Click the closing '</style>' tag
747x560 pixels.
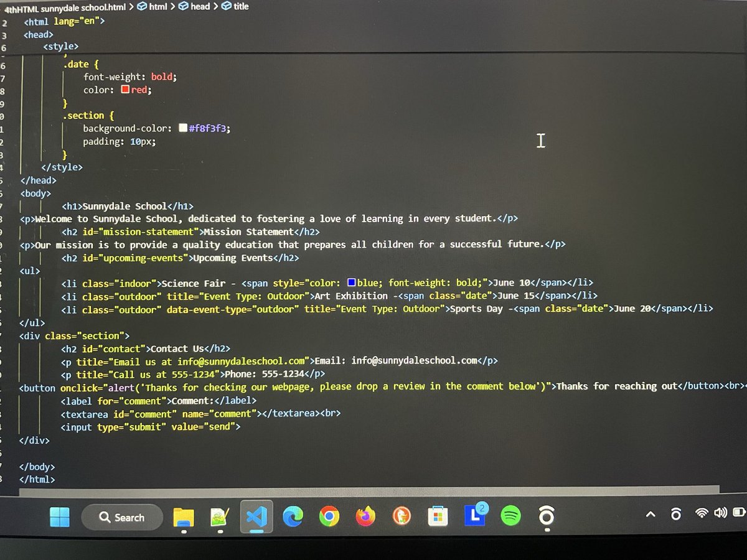pos(62,167)
